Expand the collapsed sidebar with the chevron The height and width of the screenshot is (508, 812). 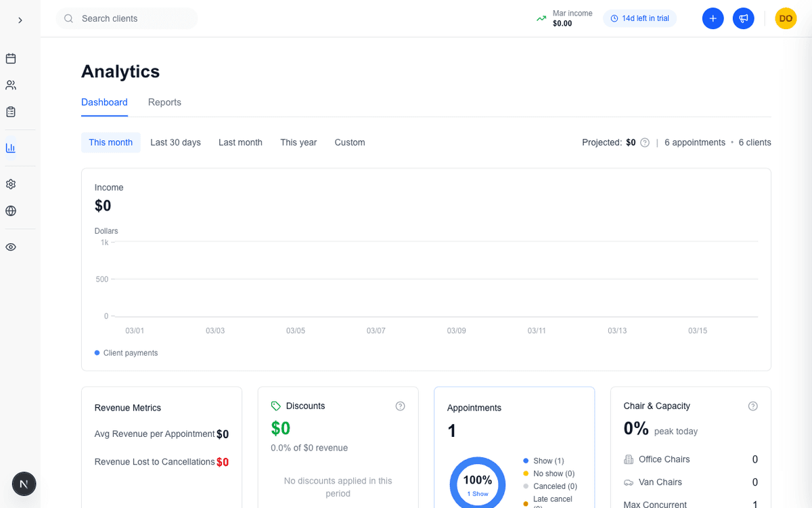pos(20,20)
